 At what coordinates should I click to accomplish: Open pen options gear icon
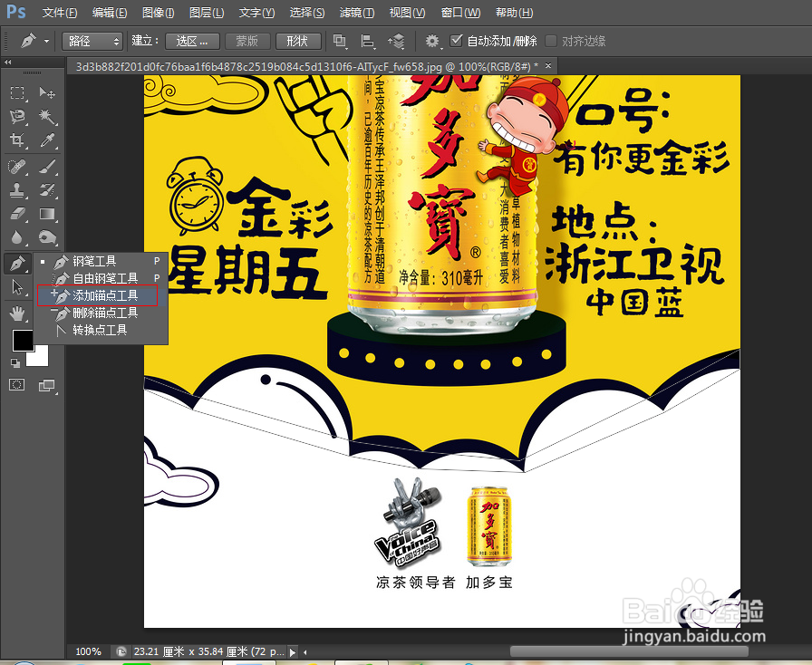click(x=432, y=41)
